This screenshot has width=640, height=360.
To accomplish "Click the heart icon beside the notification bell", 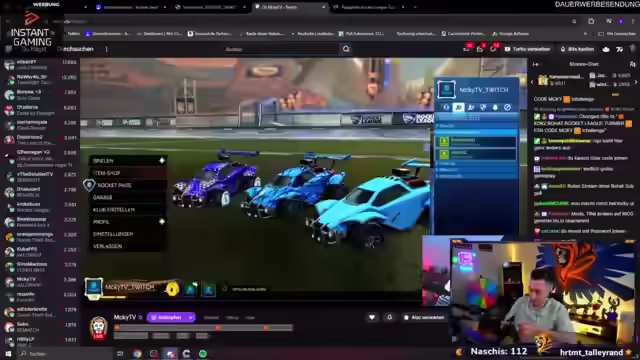I will pos(372,317).
